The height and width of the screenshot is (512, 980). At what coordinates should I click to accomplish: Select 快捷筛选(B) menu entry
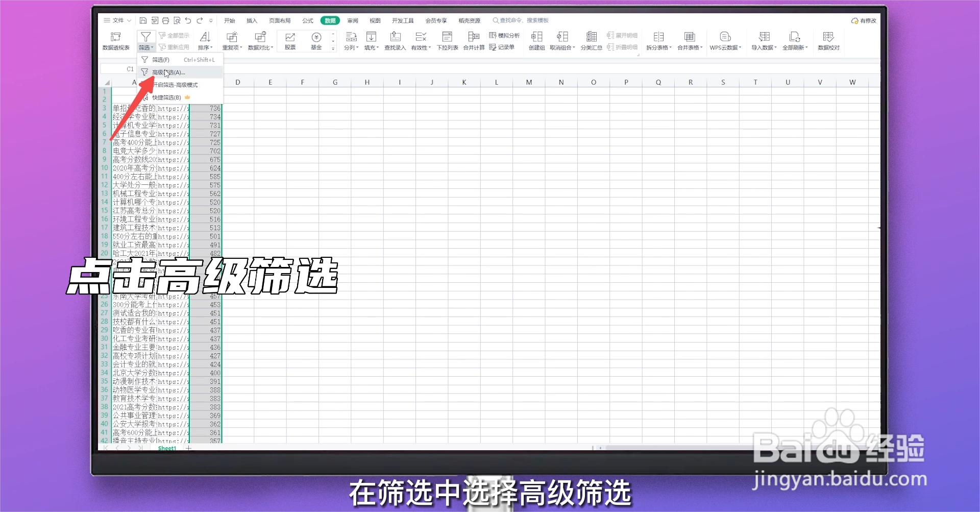[x=180, y=97]
